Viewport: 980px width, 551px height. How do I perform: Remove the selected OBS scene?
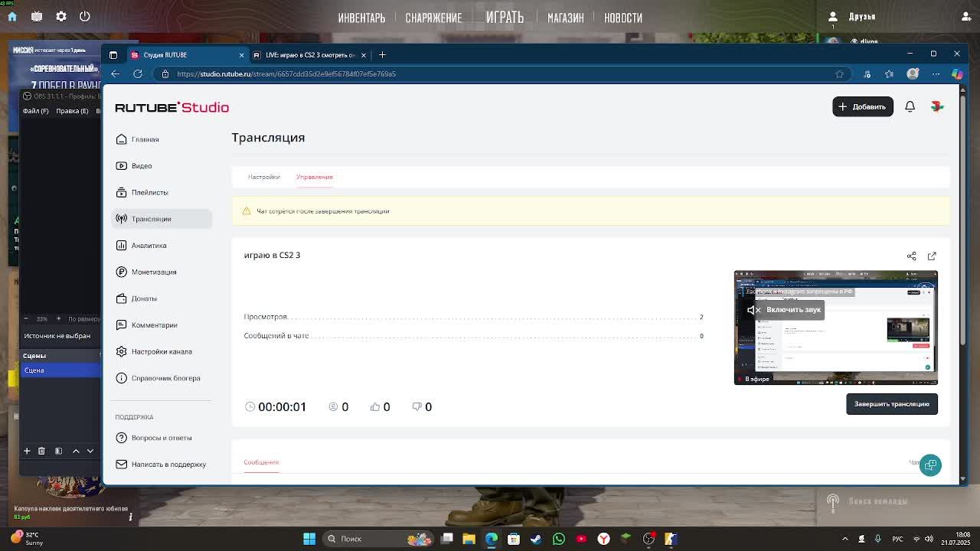41,451
